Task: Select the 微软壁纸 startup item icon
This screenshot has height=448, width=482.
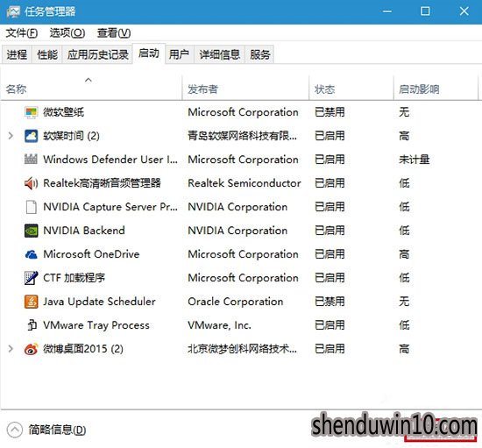Action: (31, 112)
